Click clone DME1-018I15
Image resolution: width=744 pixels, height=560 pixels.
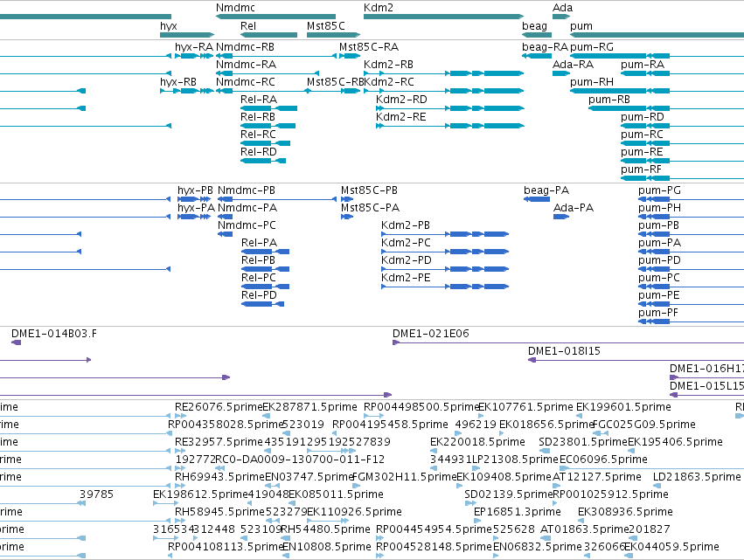[x=564, y=351]
